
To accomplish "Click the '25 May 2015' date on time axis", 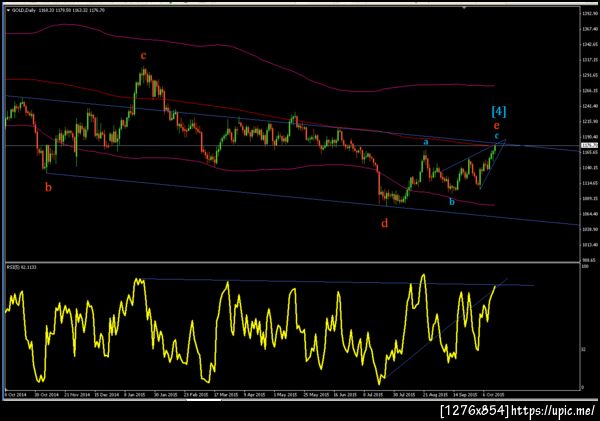I will [316, 395].
